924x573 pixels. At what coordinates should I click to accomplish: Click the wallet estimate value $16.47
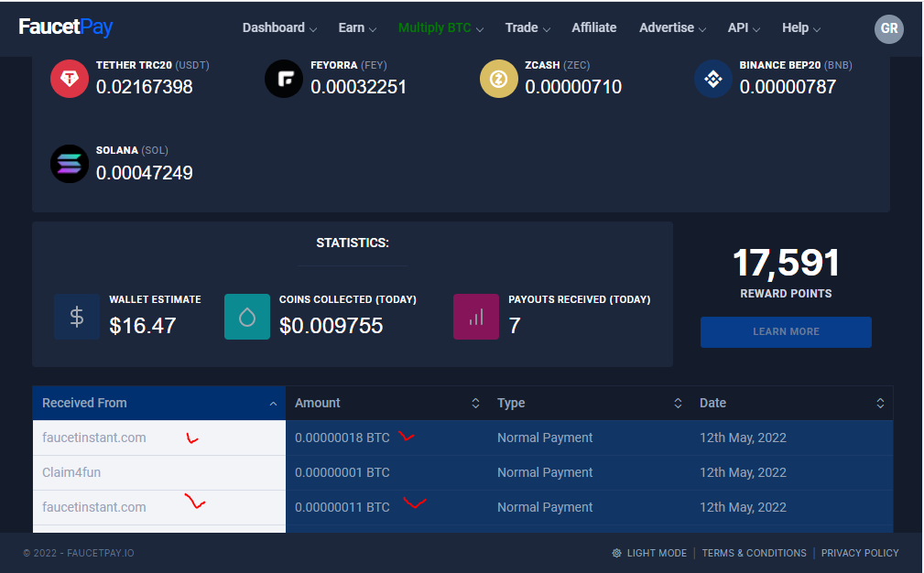click(143, 326)
